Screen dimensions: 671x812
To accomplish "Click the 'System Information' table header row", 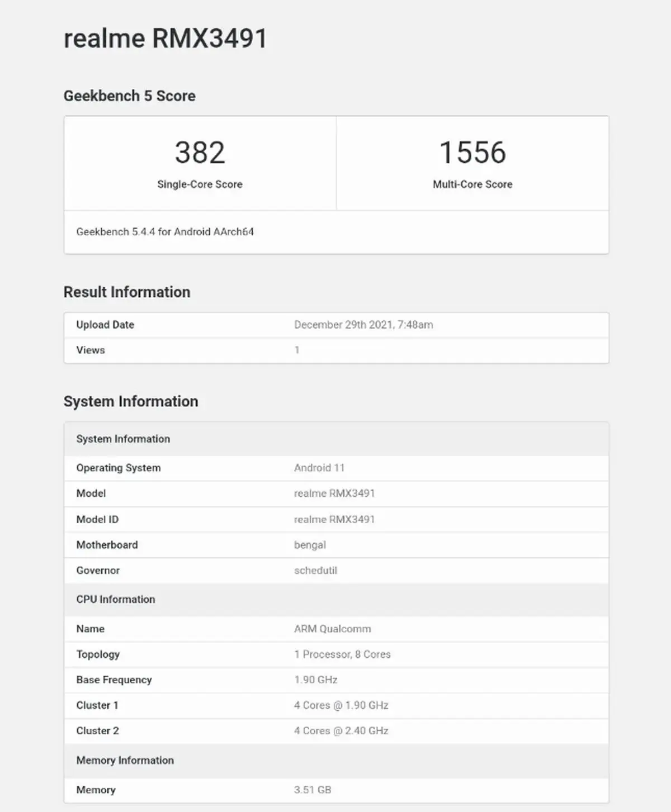I will coord(336,439).
